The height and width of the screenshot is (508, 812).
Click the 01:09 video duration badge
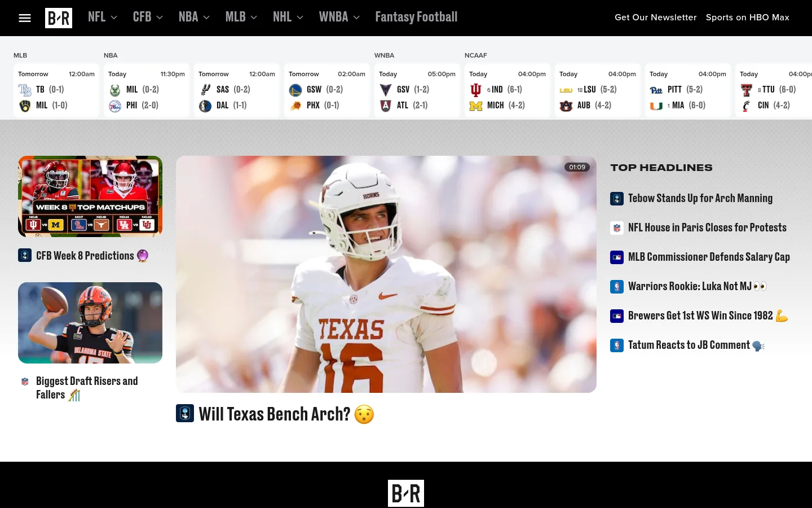pos(577,167)
